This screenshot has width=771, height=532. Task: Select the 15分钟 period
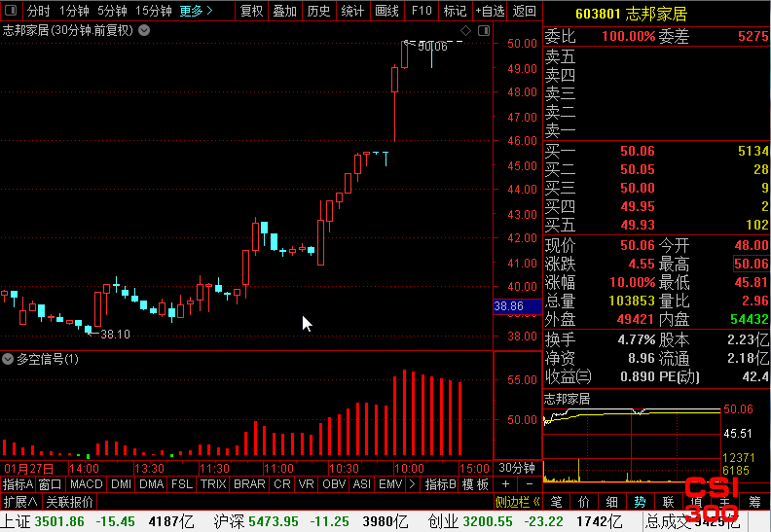coord(154,11)
